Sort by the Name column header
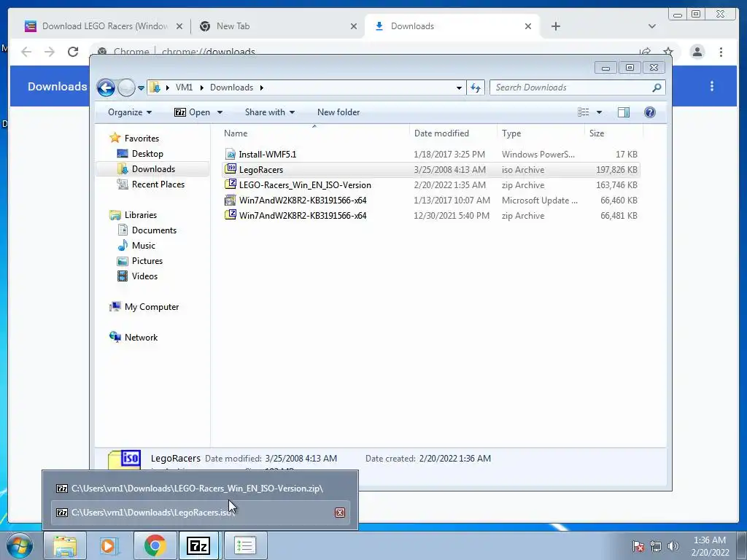The image size is (747, 560). pyautogui.click(x=314, y=133)
